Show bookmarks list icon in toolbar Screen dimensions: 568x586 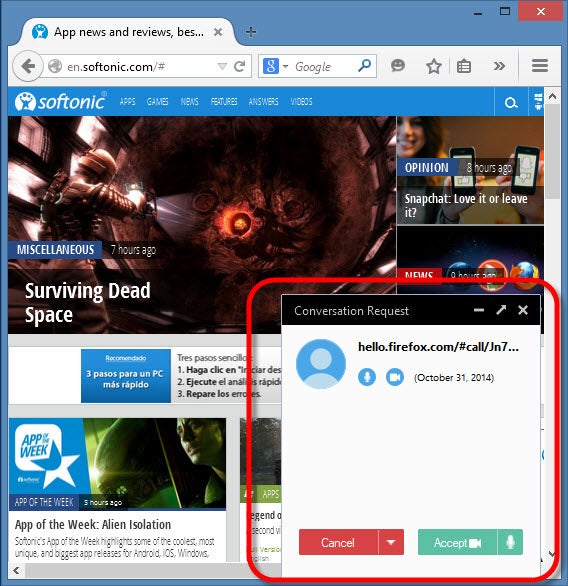[x=464, y=67]
